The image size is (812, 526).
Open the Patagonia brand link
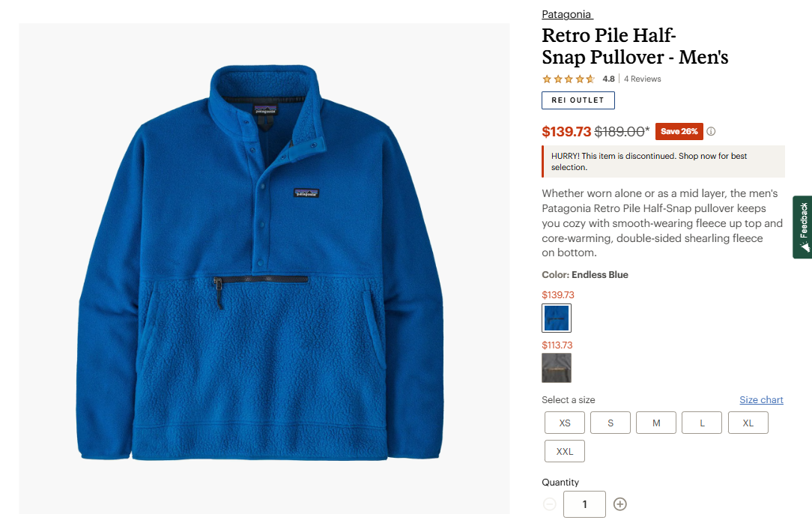coord(566,14)
